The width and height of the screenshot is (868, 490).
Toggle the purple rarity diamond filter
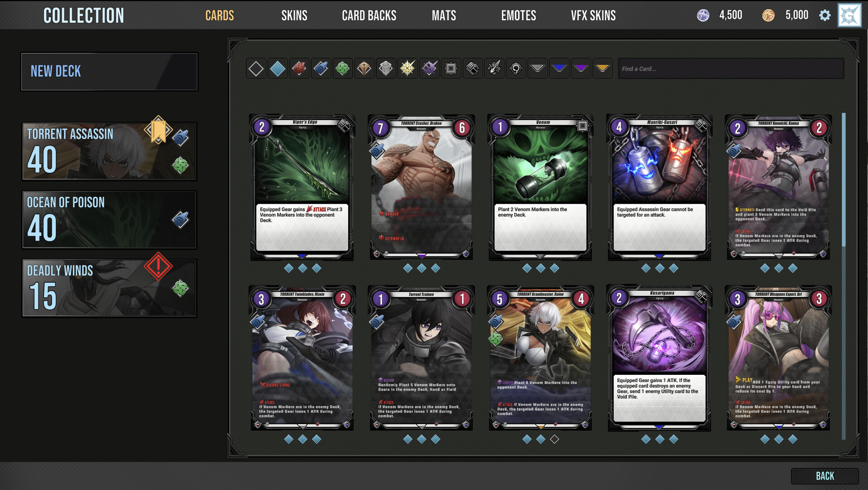coord(581,68)
